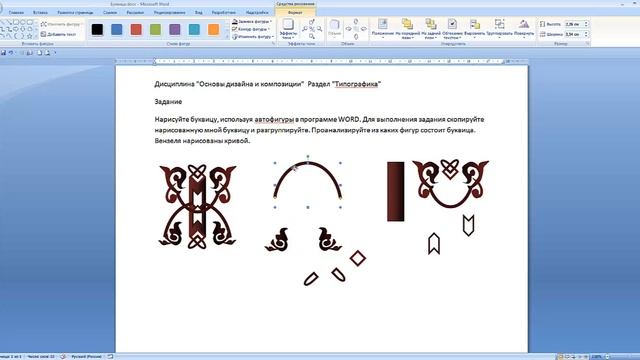Viewport: 640px width, 360px height.
Task: Click the underlined word "автофигуры"
Action: coord(274,120)
